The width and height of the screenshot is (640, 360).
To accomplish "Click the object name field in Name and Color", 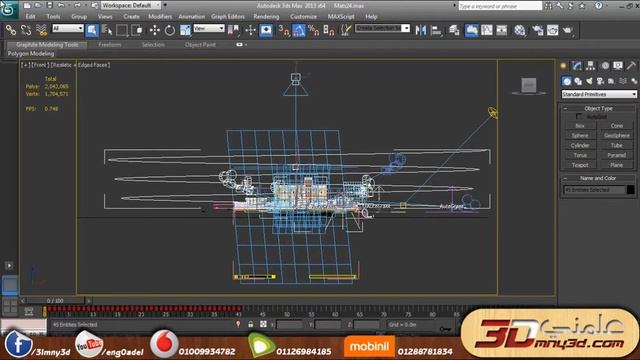I will (x=594, y=190).
